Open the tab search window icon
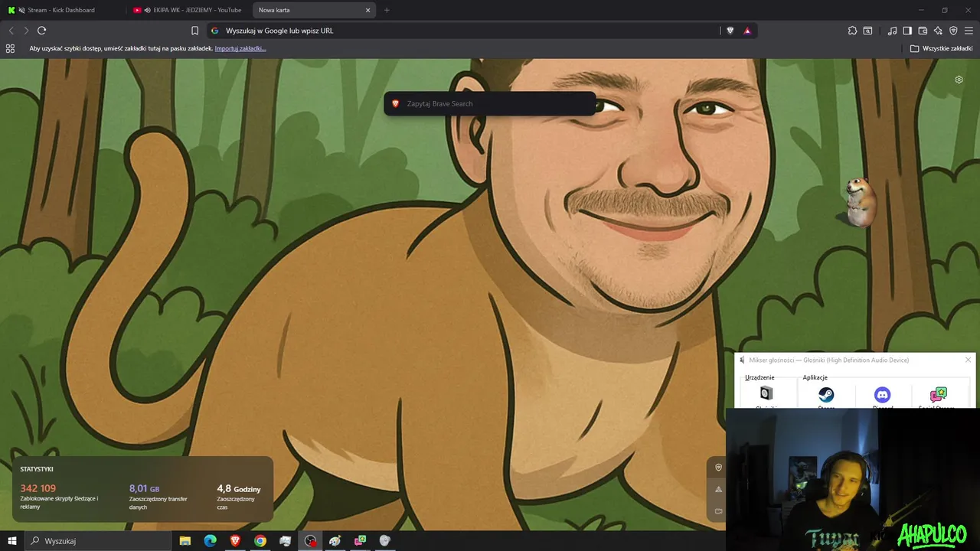This screenshot has height=551, width=980. point(867,31)
